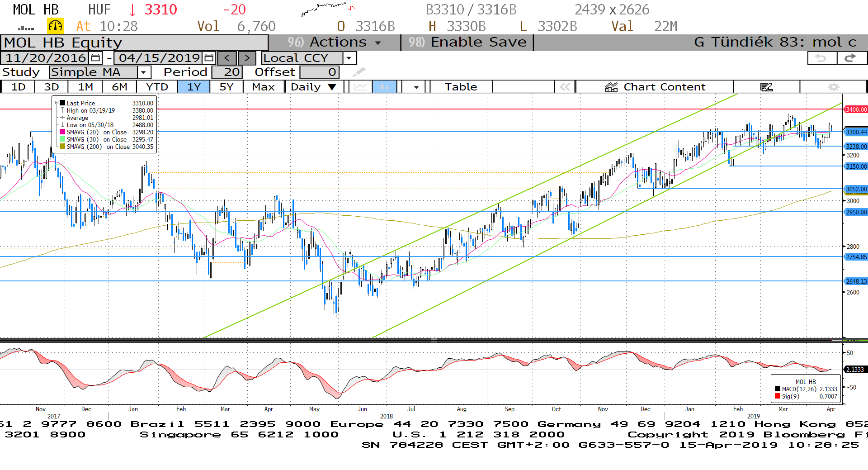Click the Offset field showing 0

click(x=319, y=72)
